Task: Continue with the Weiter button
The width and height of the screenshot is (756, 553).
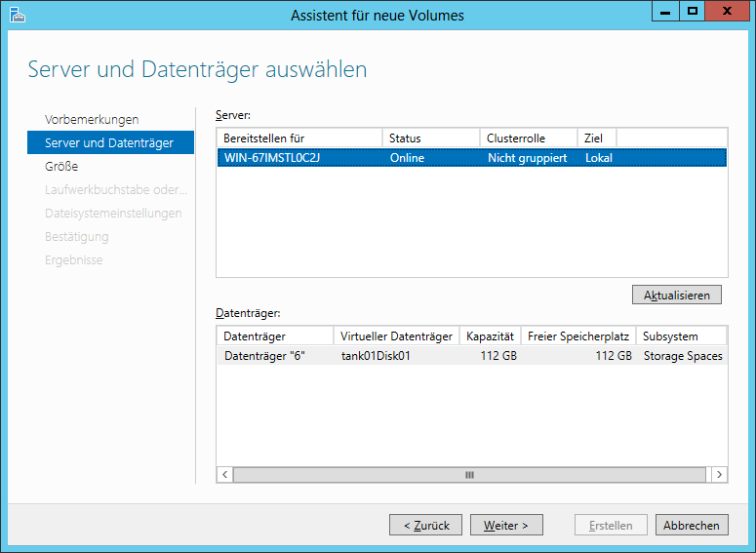Action: point(506,525)
